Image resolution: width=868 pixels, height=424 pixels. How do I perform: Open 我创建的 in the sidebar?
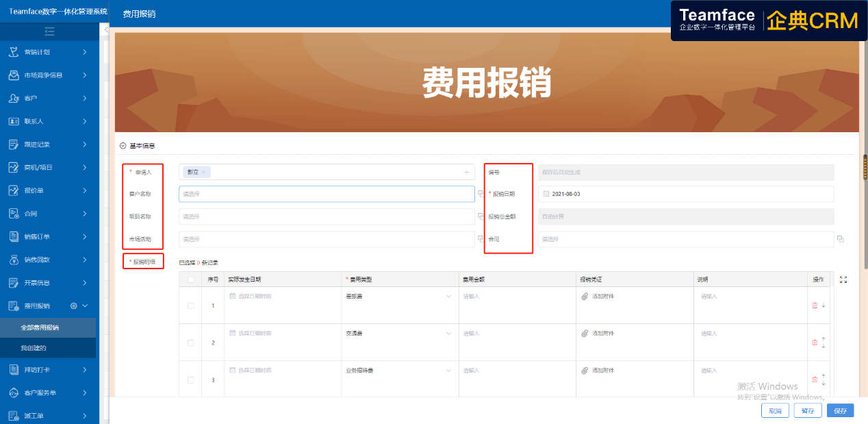(34, 348)
